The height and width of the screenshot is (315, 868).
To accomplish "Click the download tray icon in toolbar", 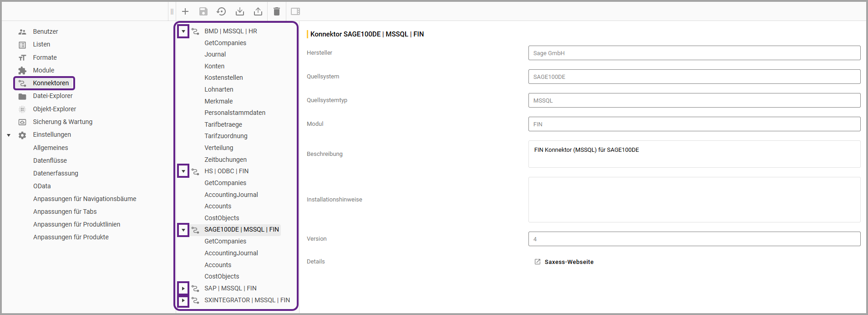I will click(x=240, y=11).
